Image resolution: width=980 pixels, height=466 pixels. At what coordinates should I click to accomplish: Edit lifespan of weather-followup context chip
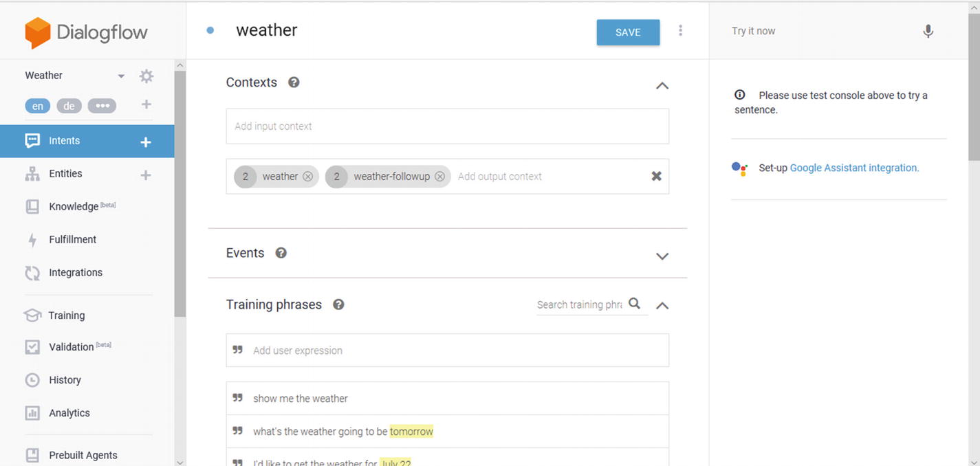click(336, 177)
